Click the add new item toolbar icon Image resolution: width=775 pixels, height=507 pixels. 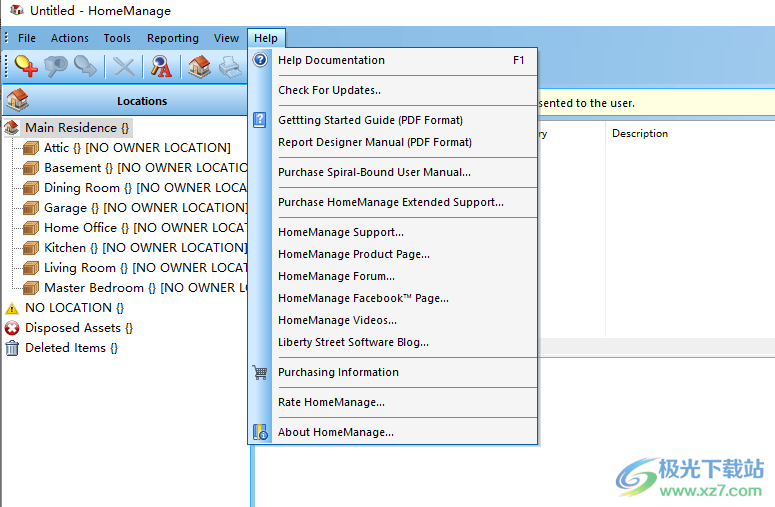(x=26, y=66)
